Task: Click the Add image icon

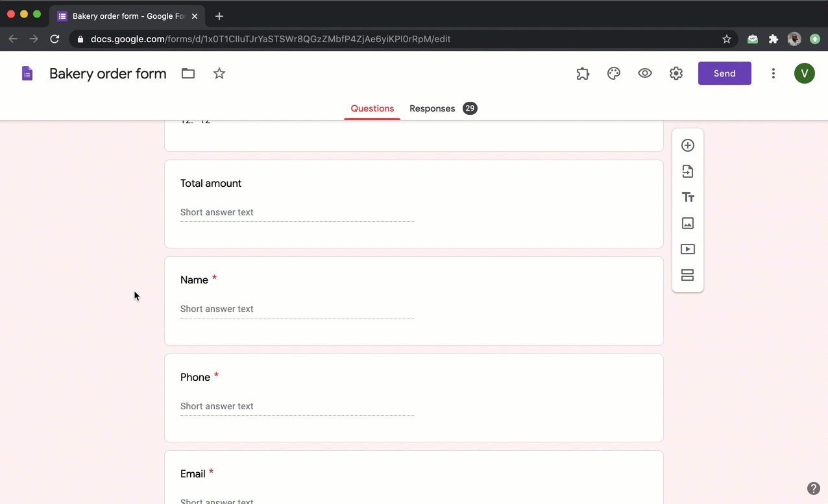Action: coord(688,223)
